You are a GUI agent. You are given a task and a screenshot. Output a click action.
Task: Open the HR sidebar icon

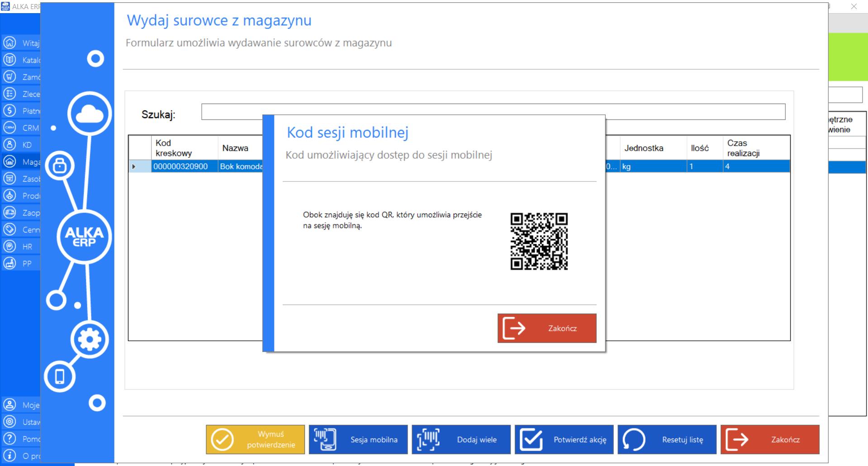(9, 246)
